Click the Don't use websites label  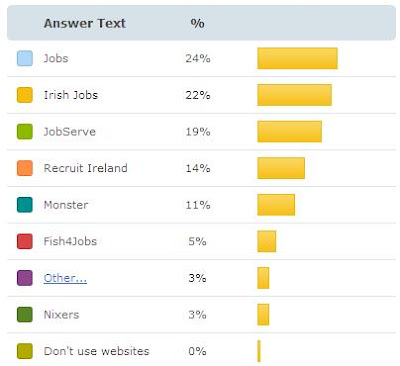[96, 351]
